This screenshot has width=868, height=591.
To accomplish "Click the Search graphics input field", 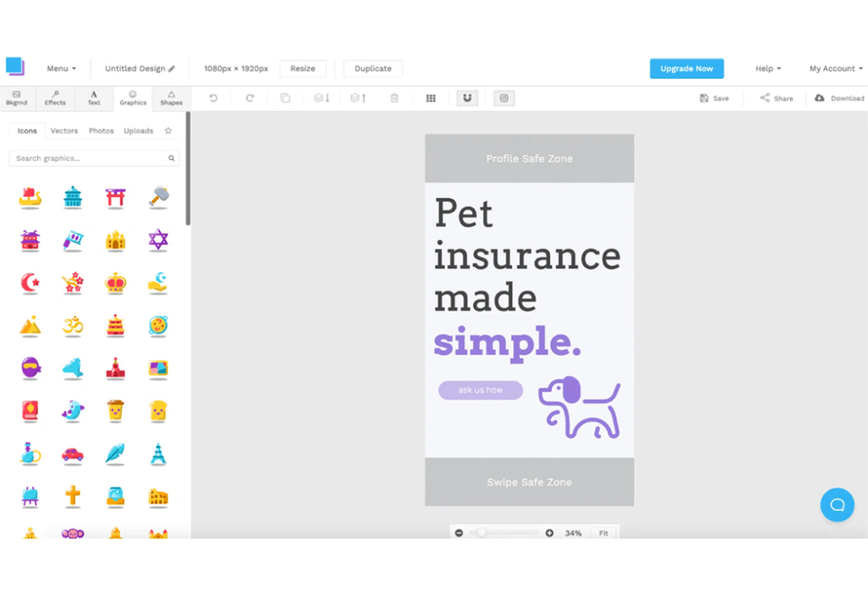I will click(x=89, y=159).
